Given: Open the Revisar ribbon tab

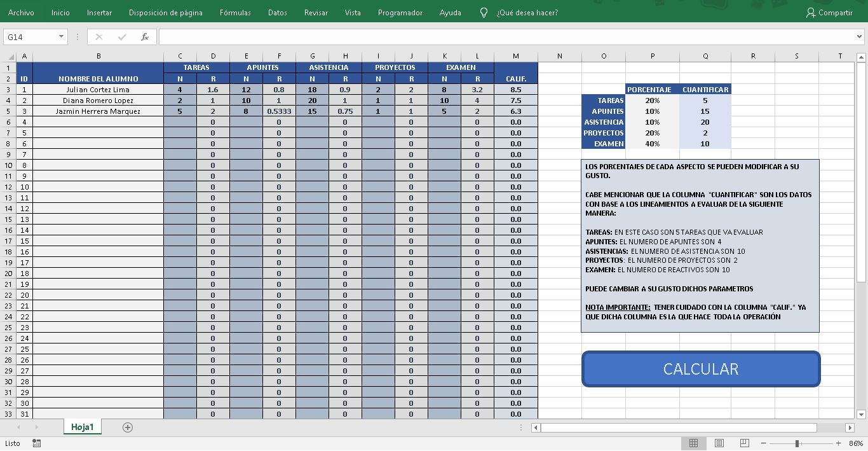Looking at the screenshot, I should 316,12.
